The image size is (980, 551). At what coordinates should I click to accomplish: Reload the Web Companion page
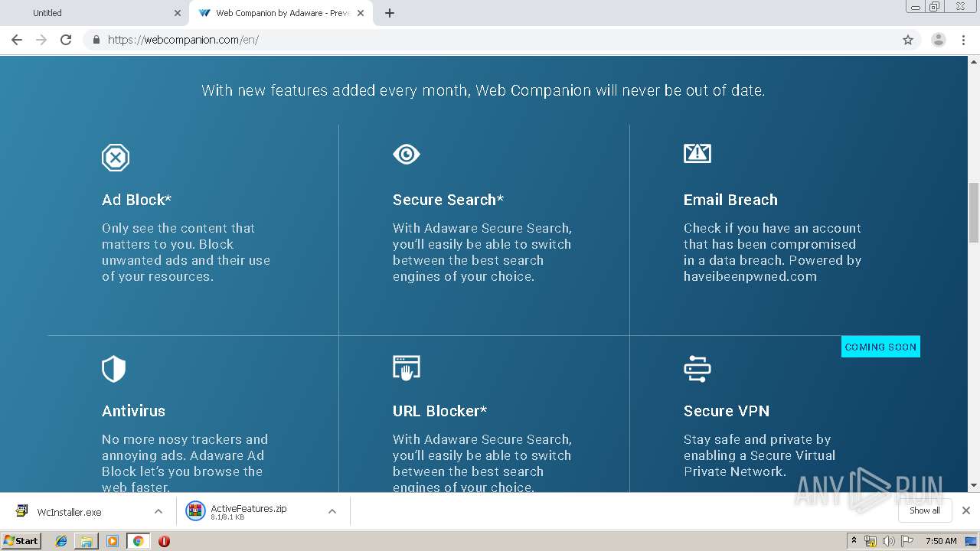point(66,40)
